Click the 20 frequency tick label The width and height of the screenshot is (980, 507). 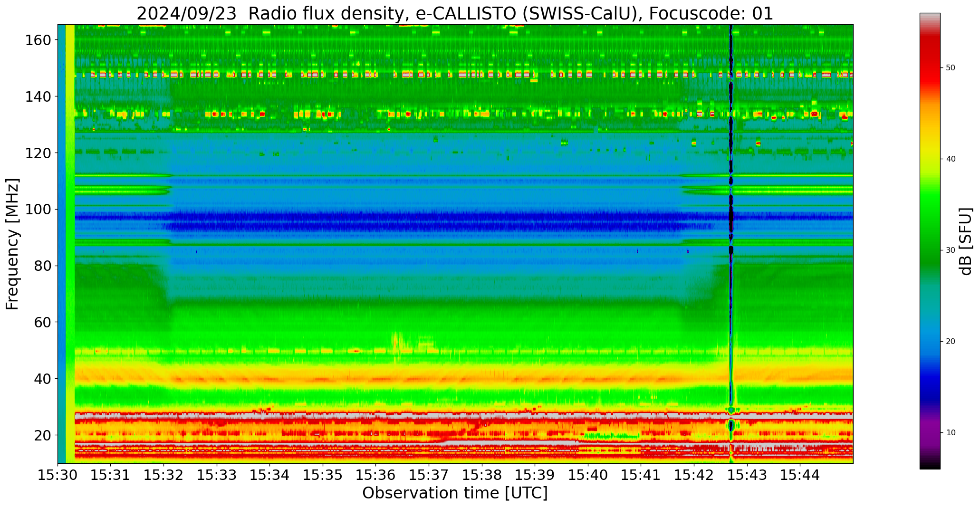point(42,435)
